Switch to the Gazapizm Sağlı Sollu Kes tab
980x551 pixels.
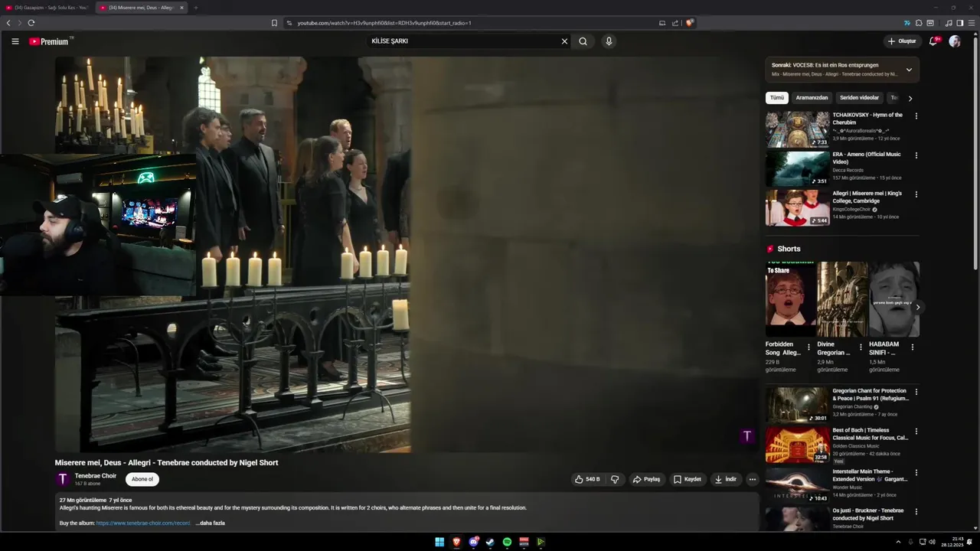pos(46,8)
